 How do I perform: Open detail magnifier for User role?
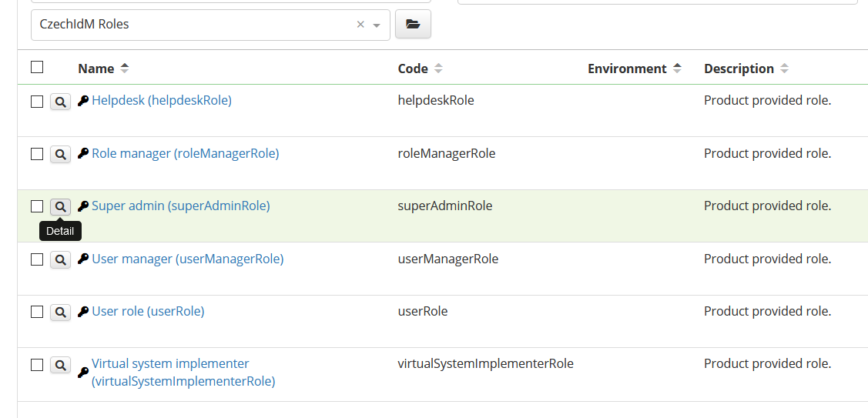pyautogui.click(x=60, y=313)
